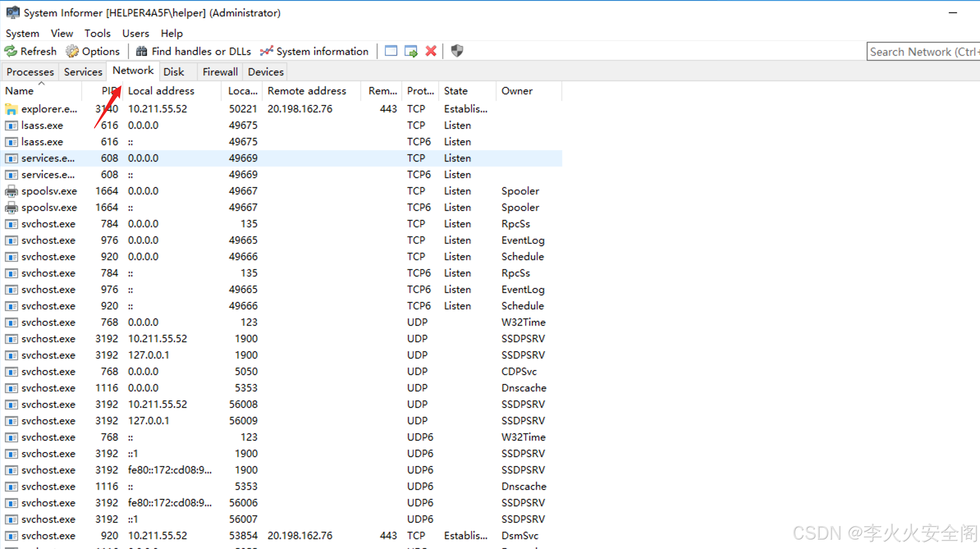This screenshot has height=549, width=980.
Task: Click the Refresh toolbar icon
Action: tap(11, 51)
